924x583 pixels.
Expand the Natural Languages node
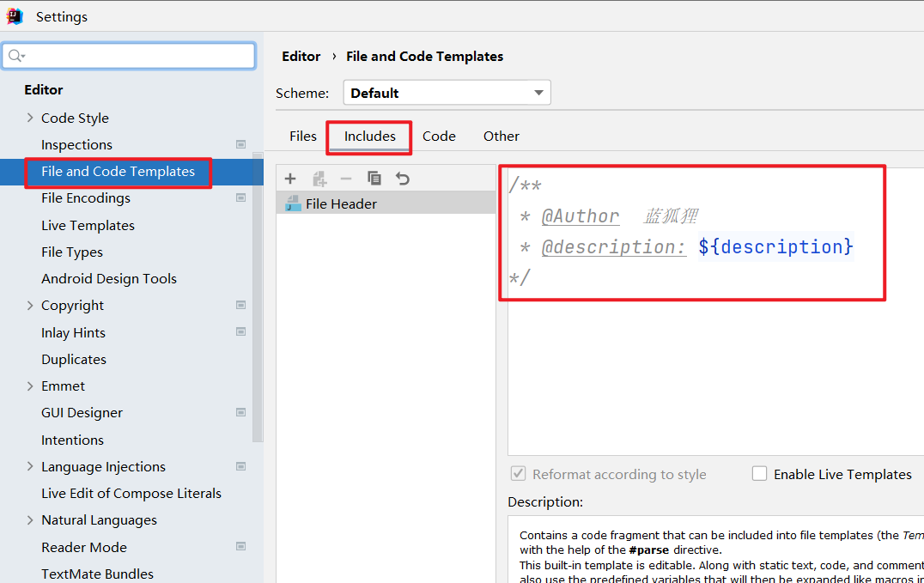30,519
